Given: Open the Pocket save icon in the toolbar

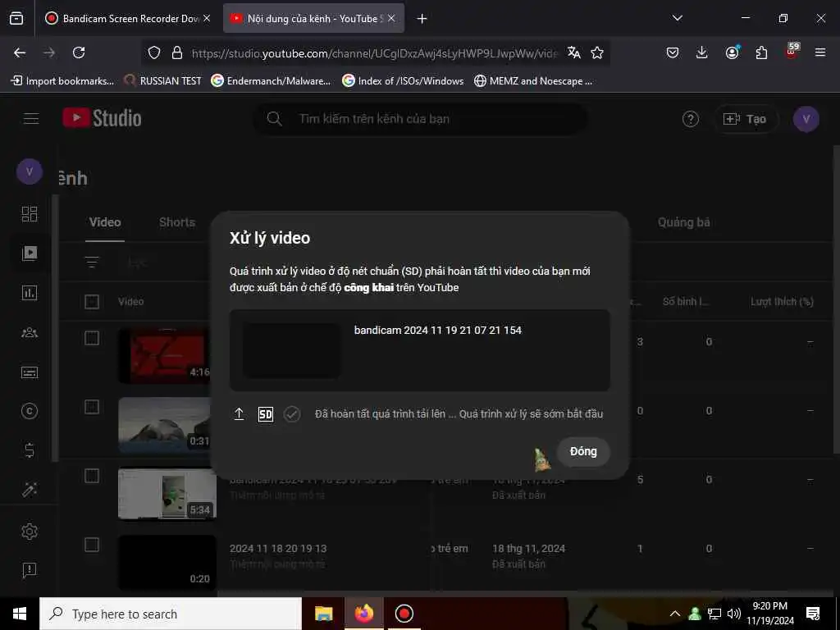Looking at the screenshot, I should point(673,52).
